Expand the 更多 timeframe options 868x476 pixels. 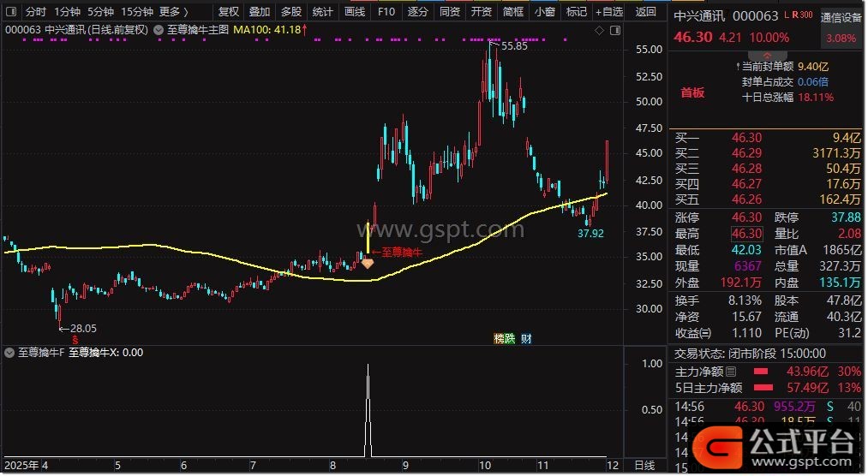pos(174,12)
